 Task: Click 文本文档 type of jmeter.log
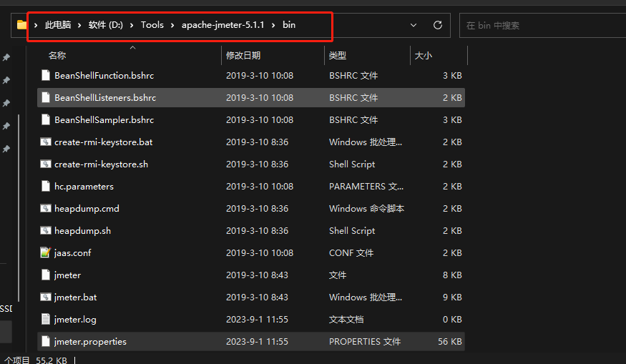click(346, 319)
